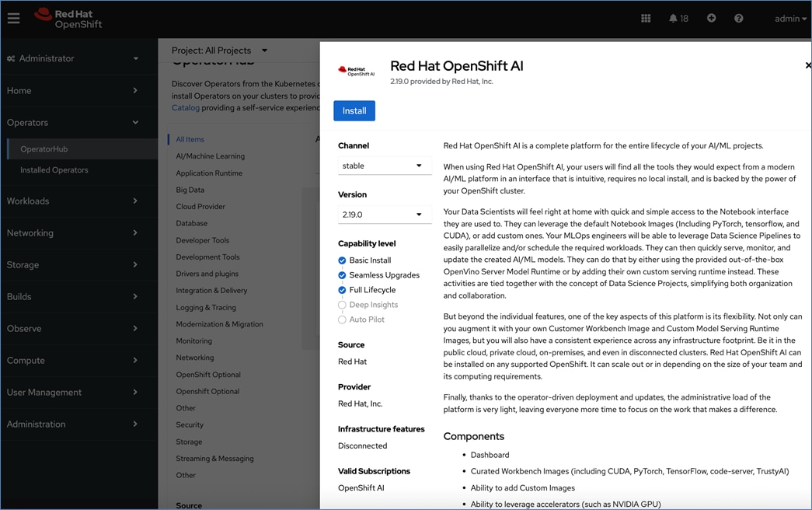Open the hamburger navigation menu
812x510 pixels.
click(13, 18)
